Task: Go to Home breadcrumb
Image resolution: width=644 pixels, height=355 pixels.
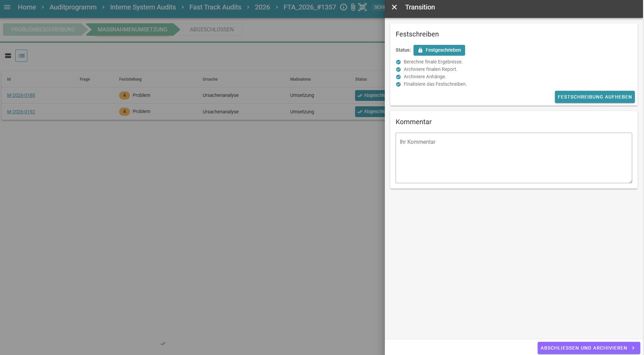Action: tap(27, 7)
